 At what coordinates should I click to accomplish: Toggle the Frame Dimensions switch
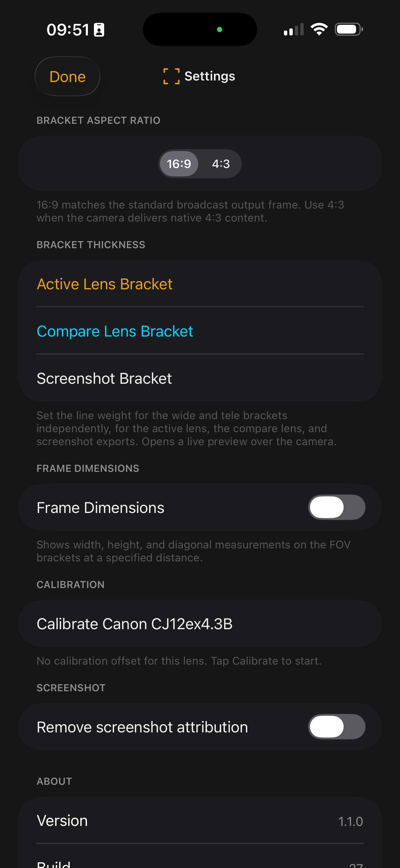[337, 507]
